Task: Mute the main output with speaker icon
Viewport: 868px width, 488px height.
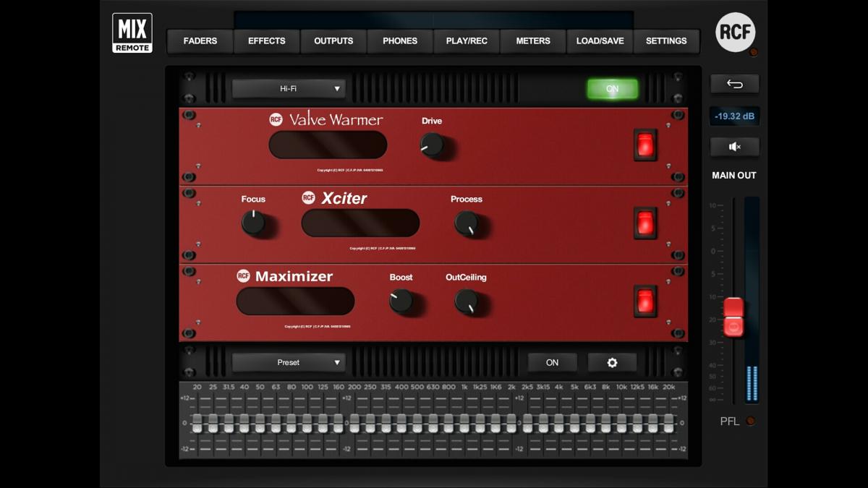Action: (x=734, y=147)
